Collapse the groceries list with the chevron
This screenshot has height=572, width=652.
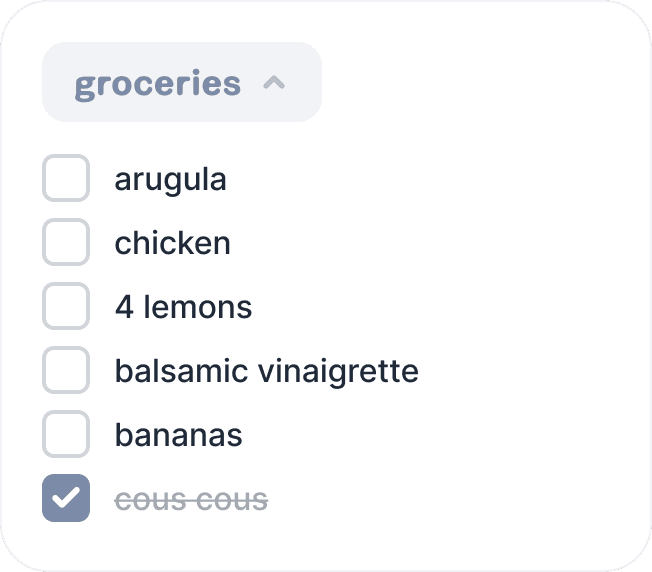pos(274,84)
